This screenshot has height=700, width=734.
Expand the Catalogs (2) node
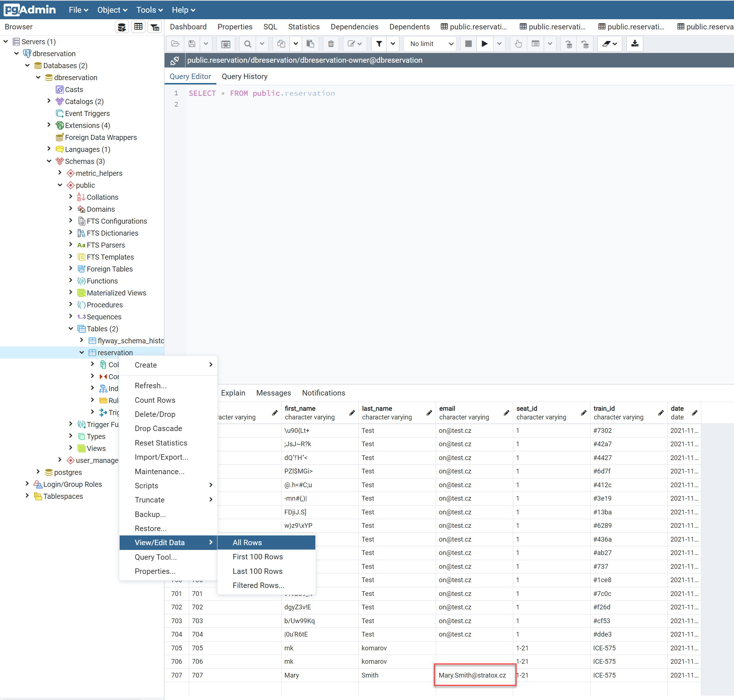49,101
